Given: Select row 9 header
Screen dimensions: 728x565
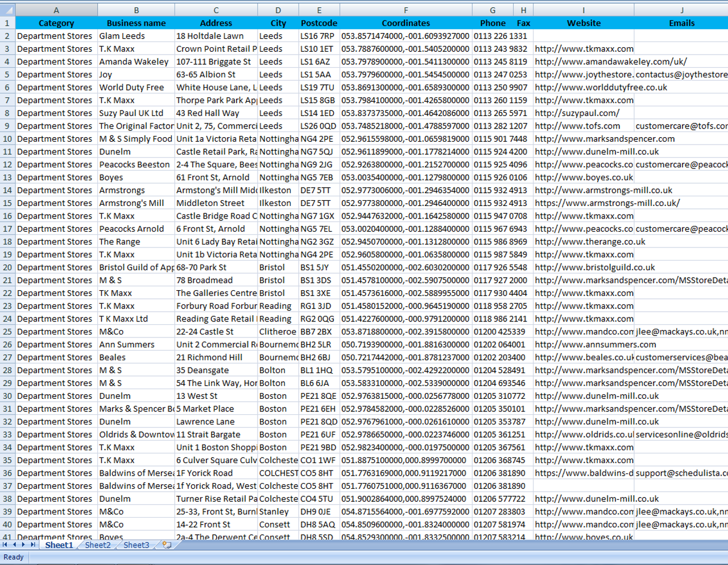Looking at the screenshot, I should click(x=7, y=126).
